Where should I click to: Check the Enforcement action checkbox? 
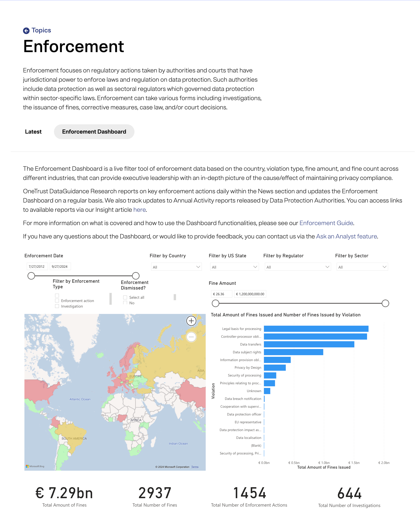click(x=57, y=301)
